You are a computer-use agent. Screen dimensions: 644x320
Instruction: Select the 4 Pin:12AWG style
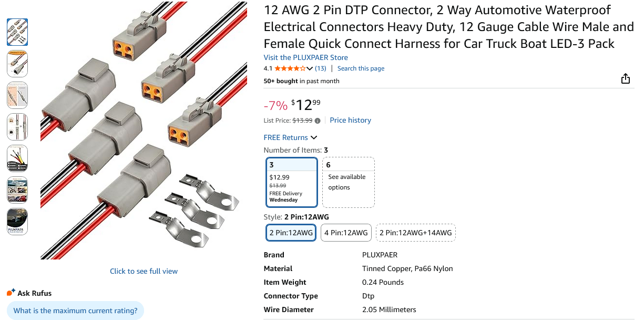click(346, 232)
